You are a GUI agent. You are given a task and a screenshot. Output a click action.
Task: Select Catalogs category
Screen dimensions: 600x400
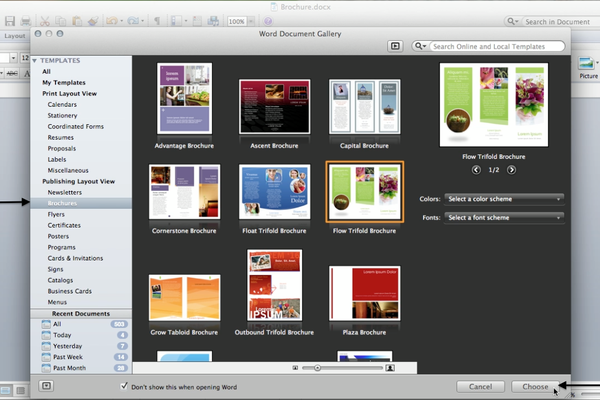click(x=60, y=280)
